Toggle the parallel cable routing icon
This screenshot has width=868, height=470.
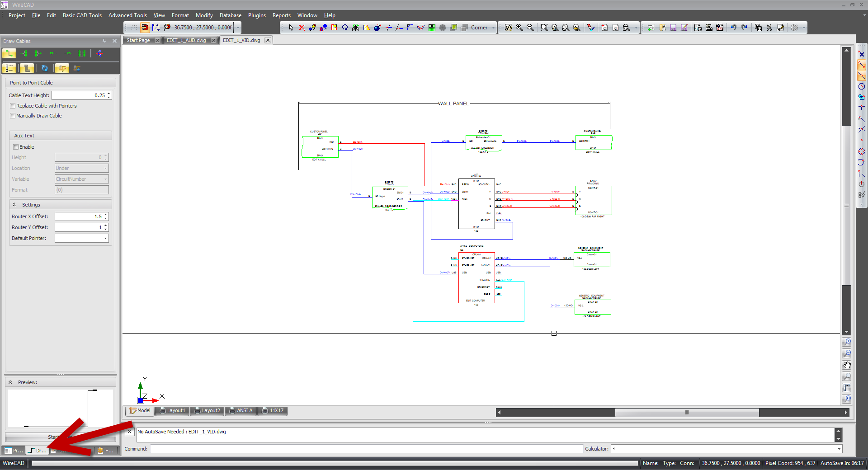[27, 68]
